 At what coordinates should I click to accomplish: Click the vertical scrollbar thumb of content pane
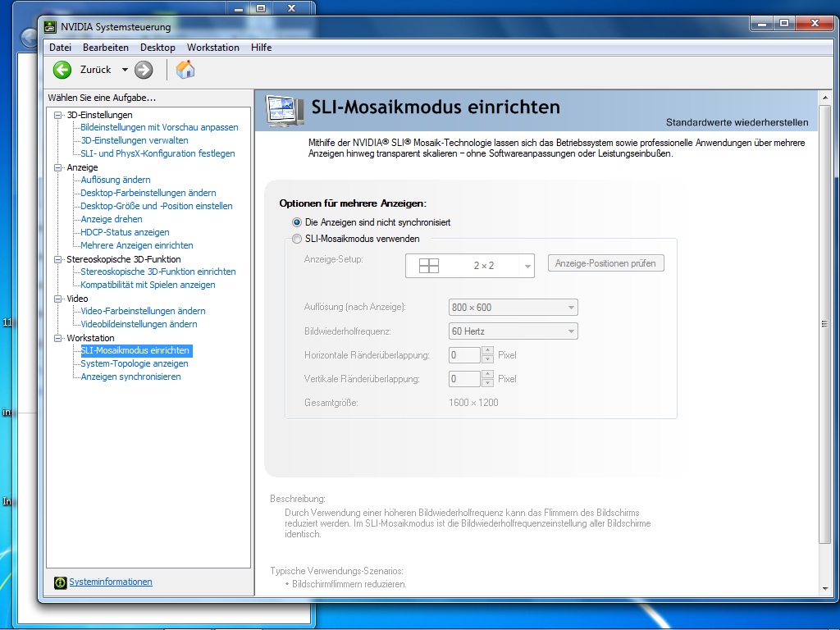point(825,324)
